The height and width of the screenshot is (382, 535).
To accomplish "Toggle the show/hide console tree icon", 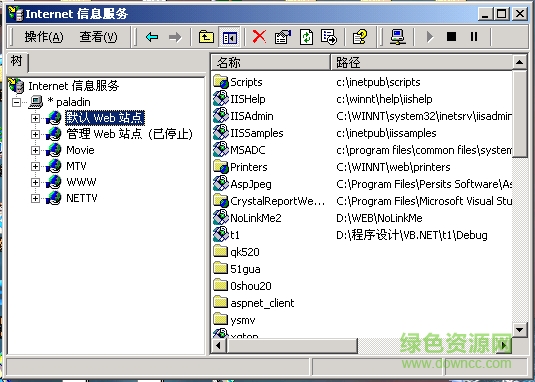I will coord(229,37).
